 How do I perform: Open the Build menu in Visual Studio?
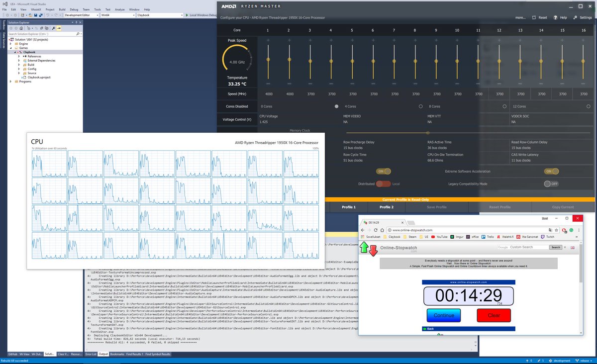[62, 9]
